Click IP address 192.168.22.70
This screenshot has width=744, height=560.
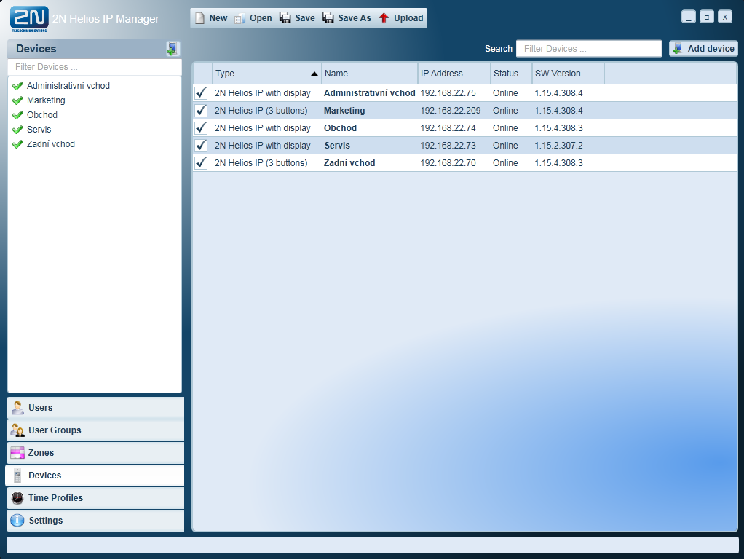coord(448,163)
